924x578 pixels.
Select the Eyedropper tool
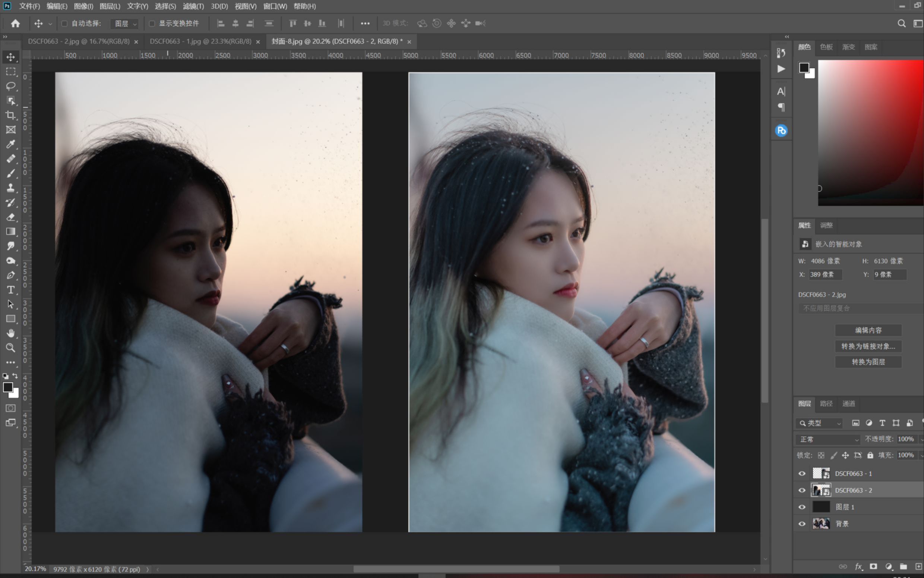point(11,144)
